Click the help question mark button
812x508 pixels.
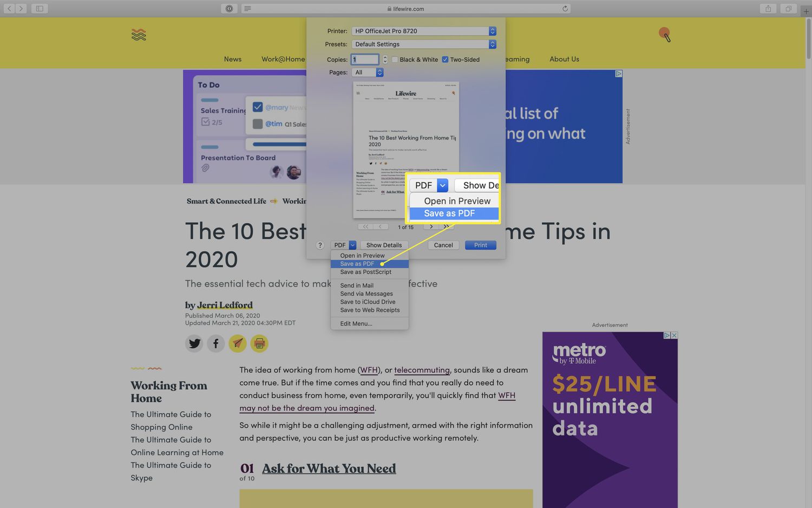[x=320, y=245]
